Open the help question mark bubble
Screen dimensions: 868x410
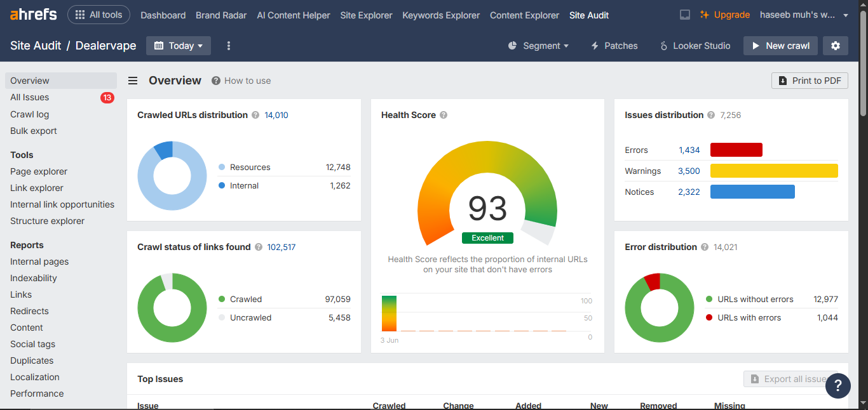click(838, 385)
